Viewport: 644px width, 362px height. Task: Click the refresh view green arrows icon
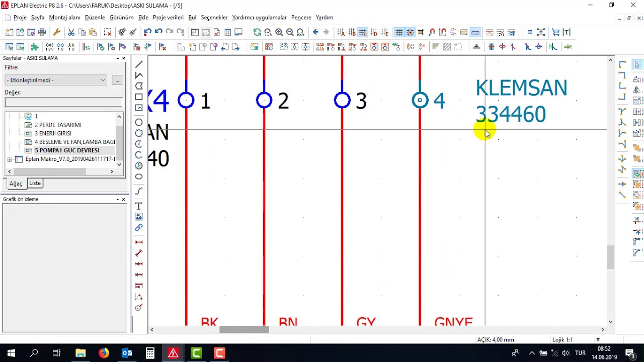pos(257,32)
